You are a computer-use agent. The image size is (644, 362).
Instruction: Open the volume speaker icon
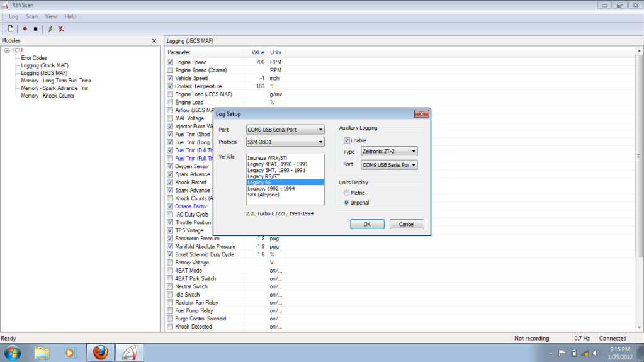click(596, 353)
